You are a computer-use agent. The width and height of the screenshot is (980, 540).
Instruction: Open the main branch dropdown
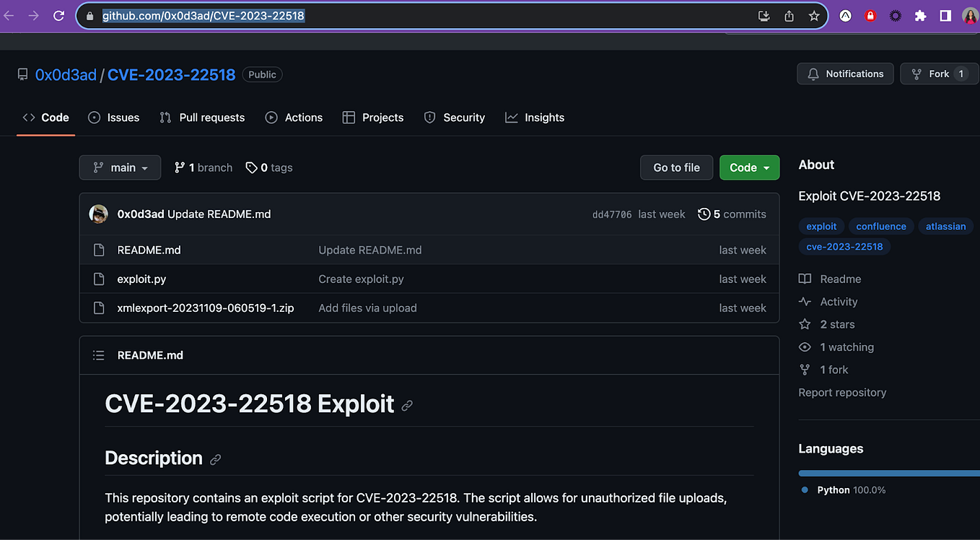(x=120, y=167)
